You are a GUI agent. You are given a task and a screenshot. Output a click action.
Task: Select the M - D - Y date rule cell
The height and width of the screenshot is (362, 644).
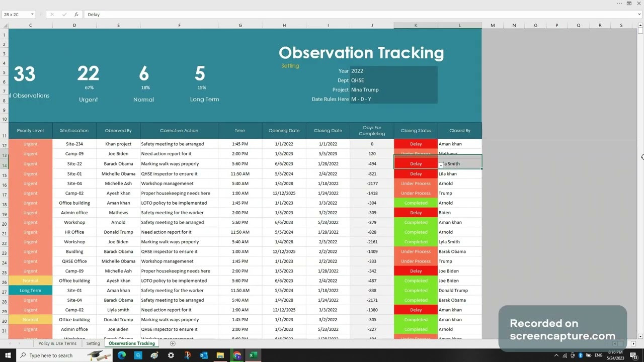coord(393,99)
